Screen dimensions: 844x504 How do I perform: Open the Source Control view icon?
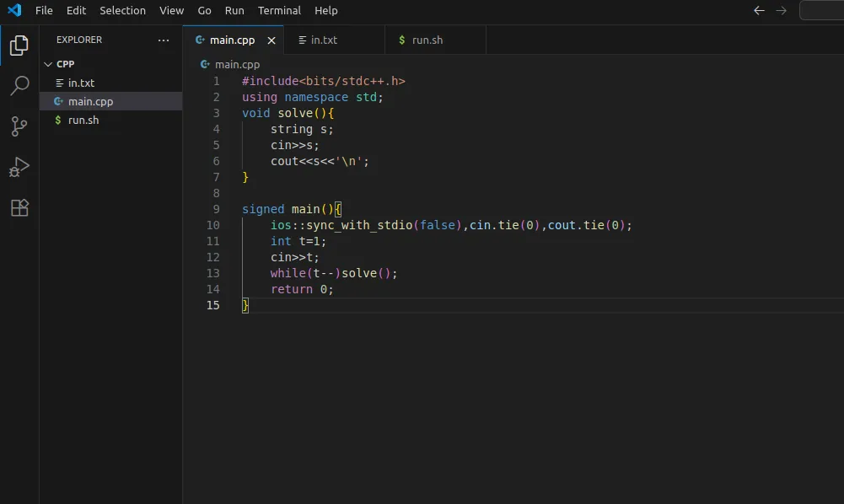point(19,126)
